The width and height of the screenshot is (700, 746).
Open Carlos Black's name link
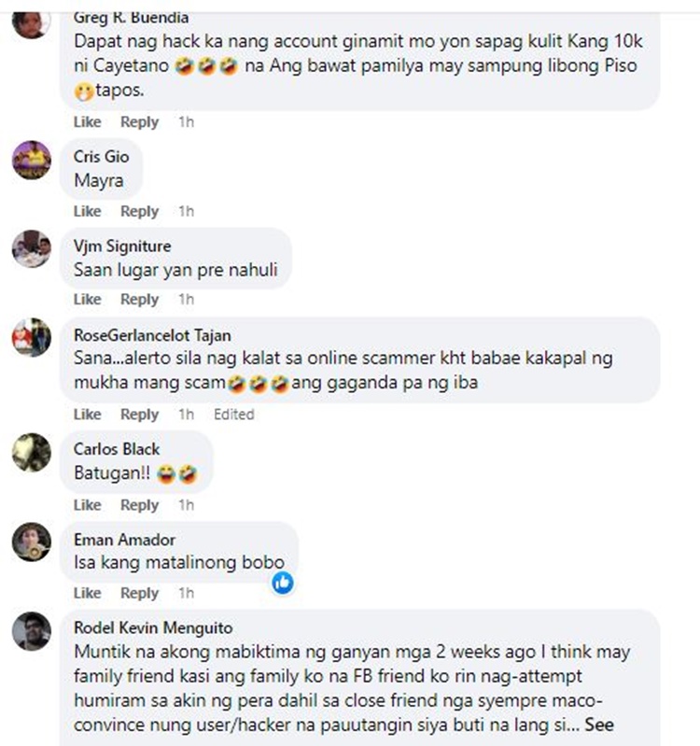click(117, 449)
